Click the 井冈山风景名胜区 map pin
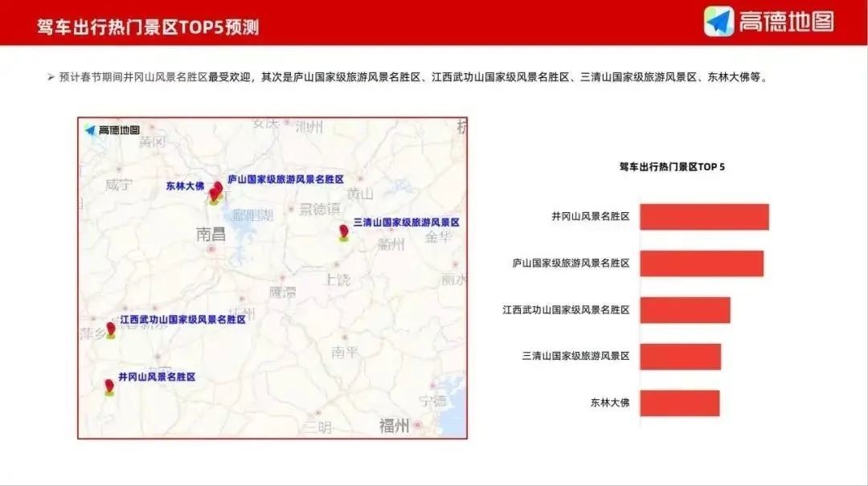 108,387
